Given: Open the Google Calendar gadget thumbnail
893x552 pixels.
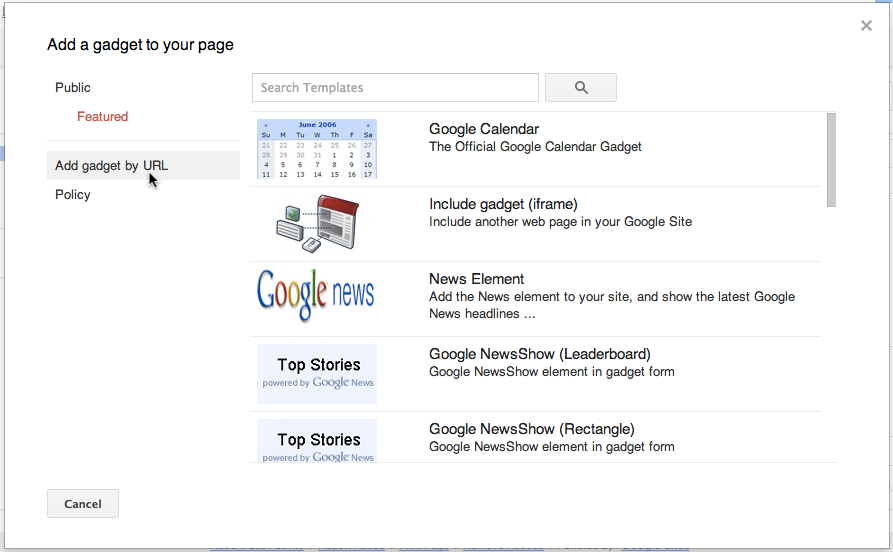Looking at the screenshot, I should point(317,149).
